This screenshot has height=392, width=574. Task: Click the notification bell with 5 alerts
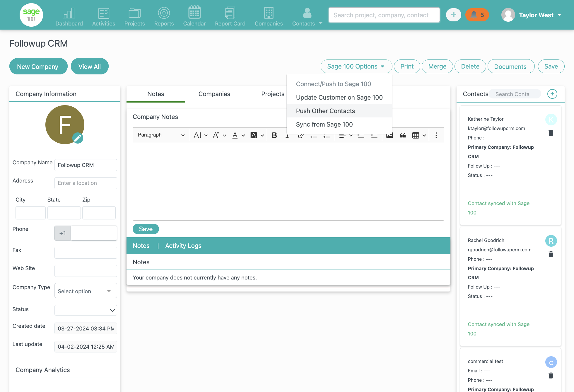[477, 15]
